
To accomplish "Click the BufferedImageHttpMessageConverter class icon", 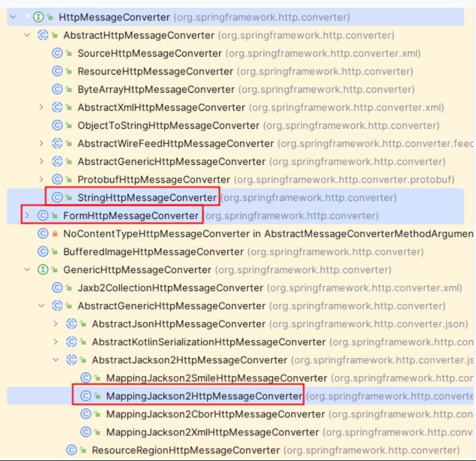I will (x=43, y=252).
